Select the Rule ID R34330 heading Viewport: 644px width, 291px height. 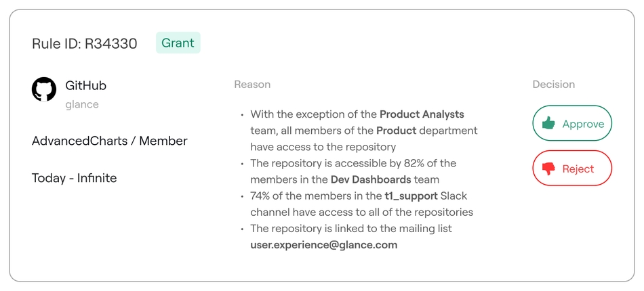point(85,44)
